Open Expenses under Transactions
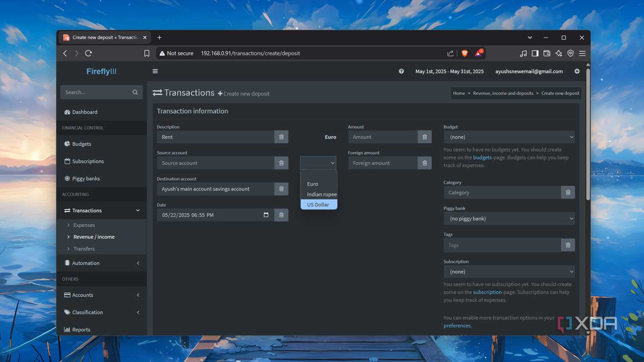Image resolution: width=644 pixels, height=362 pixels. coord(84,225)
